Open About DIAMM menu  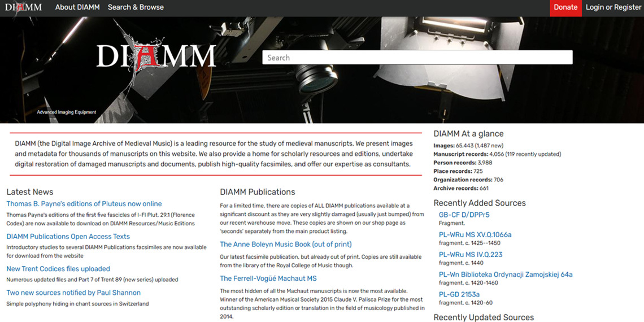(x=77, y=7)
